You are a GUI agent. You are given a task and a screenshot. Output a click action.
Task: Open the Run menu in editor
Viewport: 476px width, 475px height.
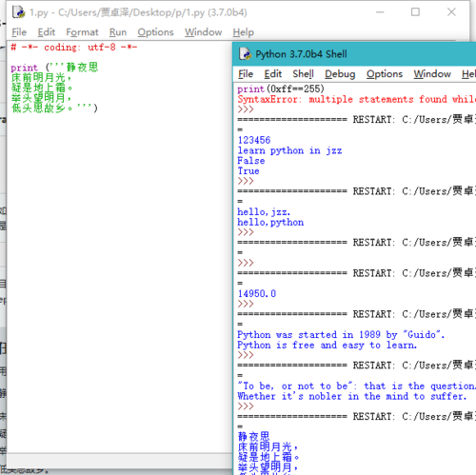(118, 32)
